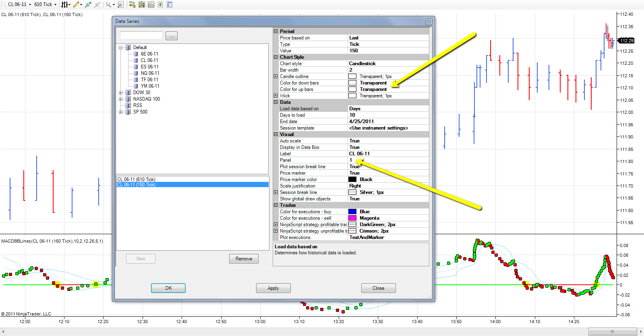Open the chart style bars icon

[x=64, y=4]
